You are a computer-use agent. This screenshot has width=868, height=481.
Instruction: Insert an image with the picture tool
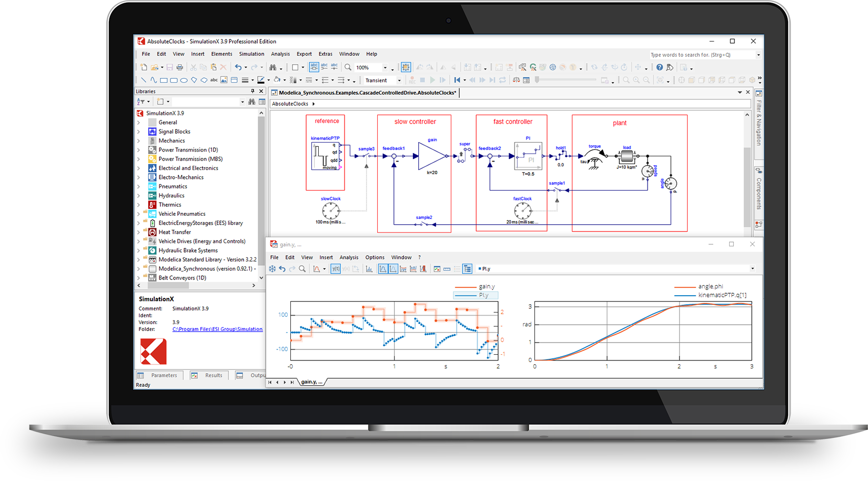point(224,81)
